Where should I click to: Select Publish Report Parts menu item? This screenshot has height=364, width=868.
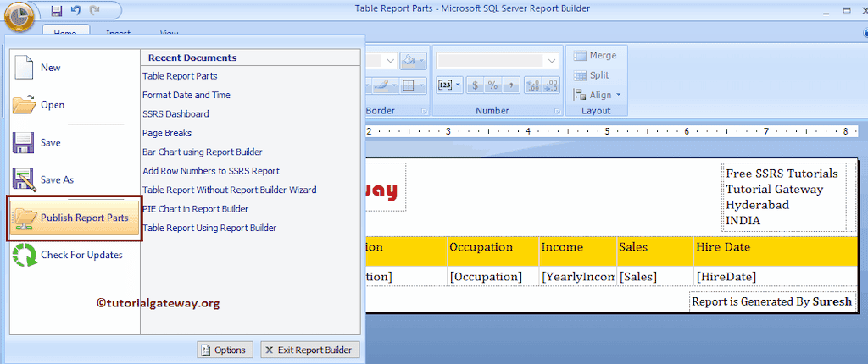click(75, 218)
